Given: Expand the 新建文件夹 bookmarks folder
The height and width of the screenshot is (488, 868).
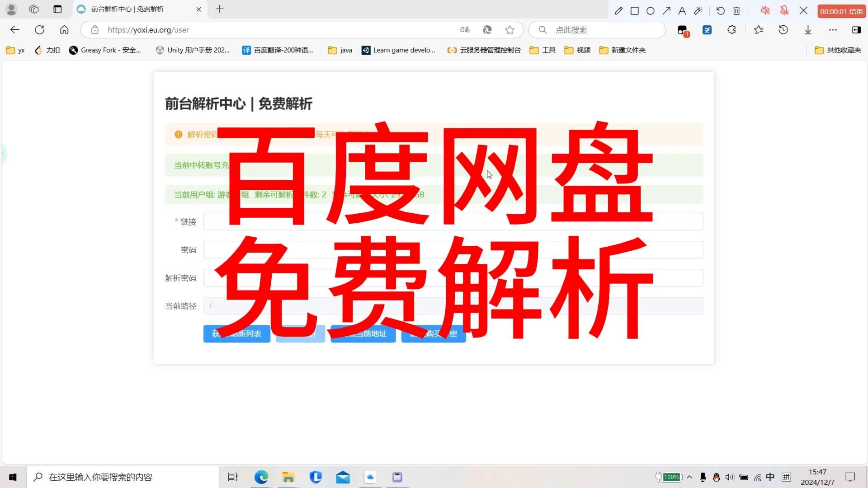Looking at the screenshot, I should [623, 50].
